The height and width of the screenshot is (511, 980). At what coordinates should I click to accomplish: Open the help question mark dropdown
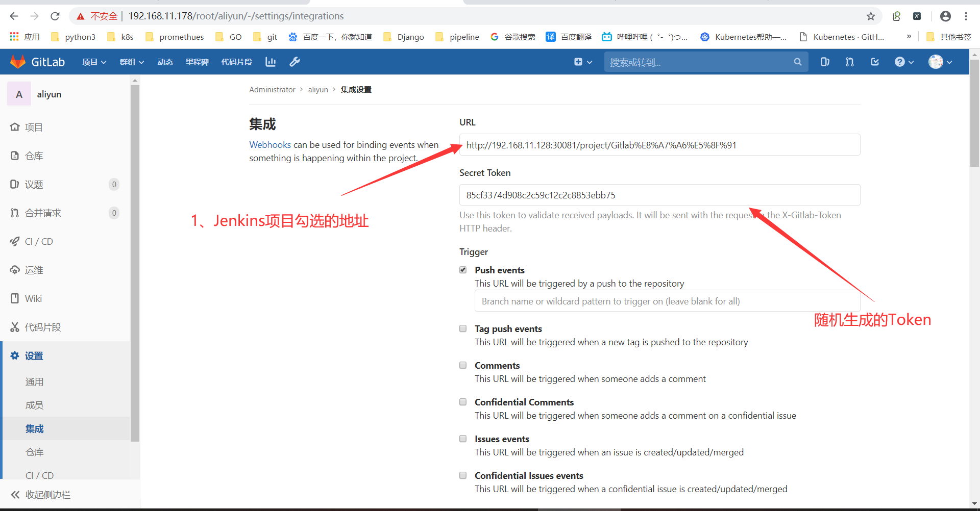tap(904, 62)
